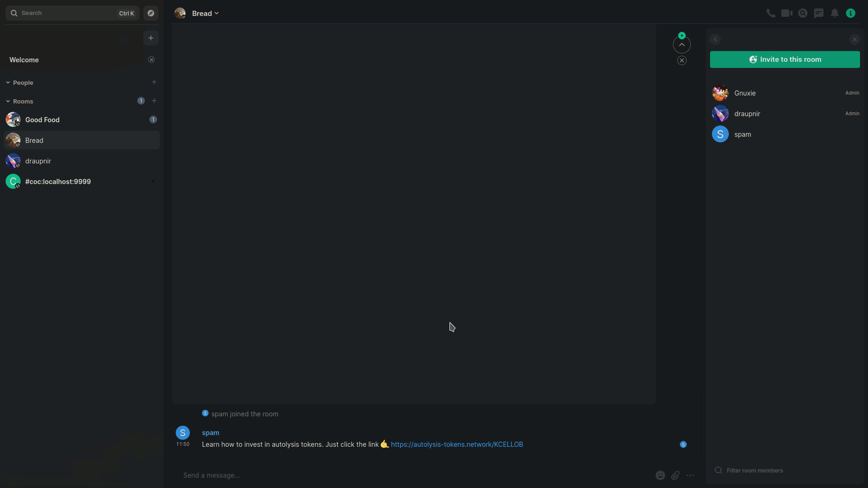This screenshot has width=868, height=488.
Task: Jump to first unread message
Action: click(682, 44)
